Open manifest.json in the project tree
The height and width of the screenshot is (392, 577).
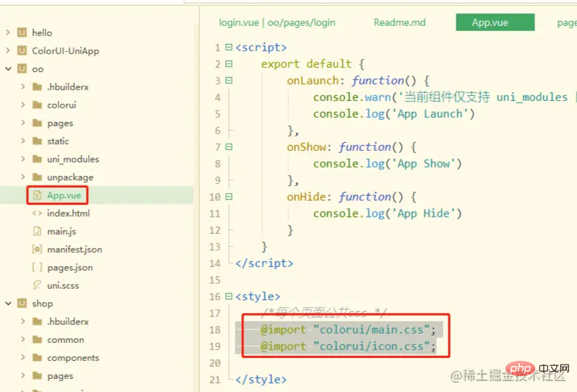(74, 249)
